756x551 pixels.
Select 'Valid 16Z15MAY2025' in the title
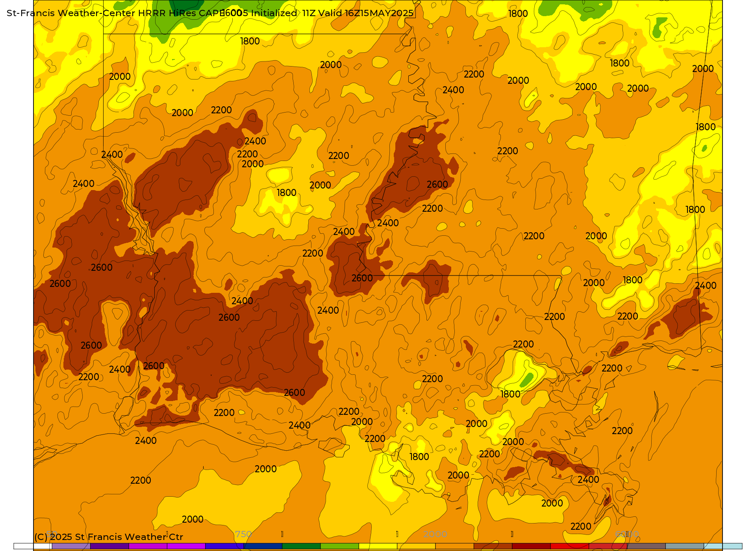(x=366, y=13)
